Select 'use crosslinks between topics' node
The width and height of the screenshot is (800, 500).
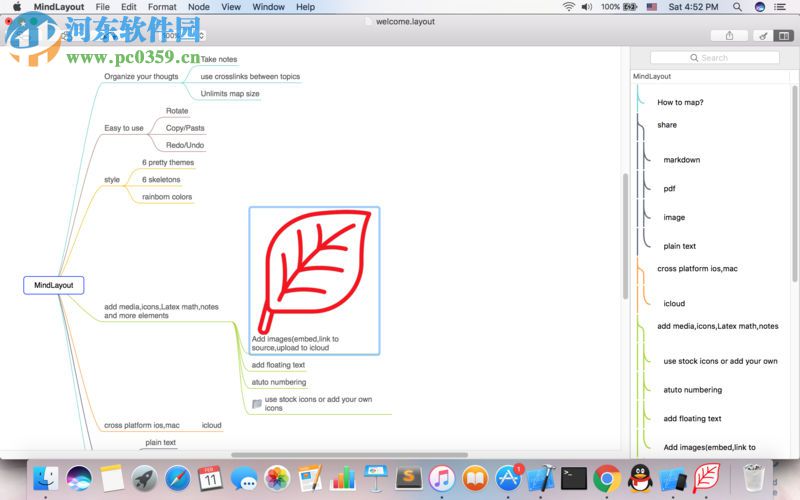click(x=250, y=77)
